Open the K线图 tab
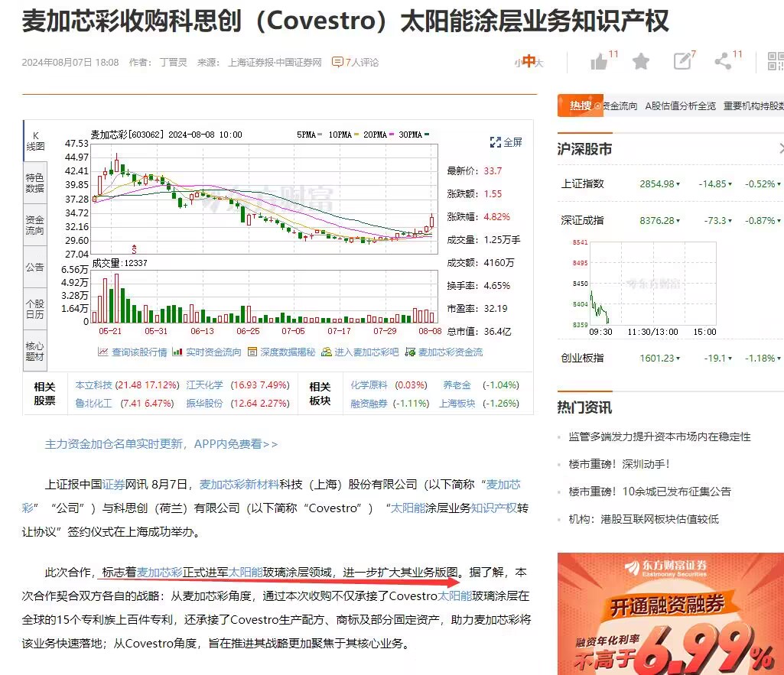Screen dimensions: 784x675 coord(35,141)
